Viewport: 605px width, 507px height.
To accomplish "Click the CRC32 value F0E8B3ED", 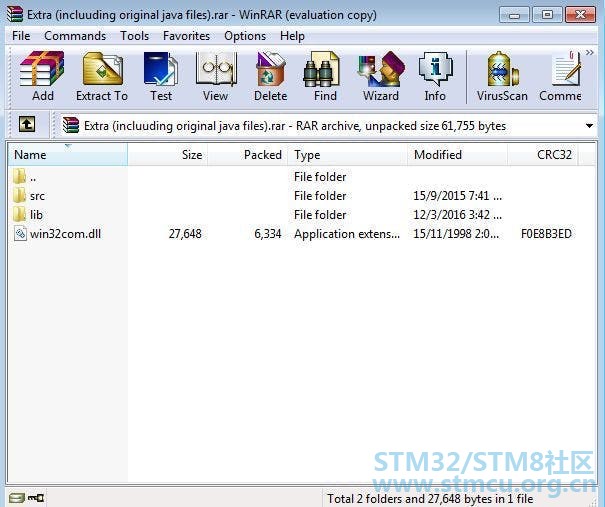I will pyautogui.click(x=546, y=234).
